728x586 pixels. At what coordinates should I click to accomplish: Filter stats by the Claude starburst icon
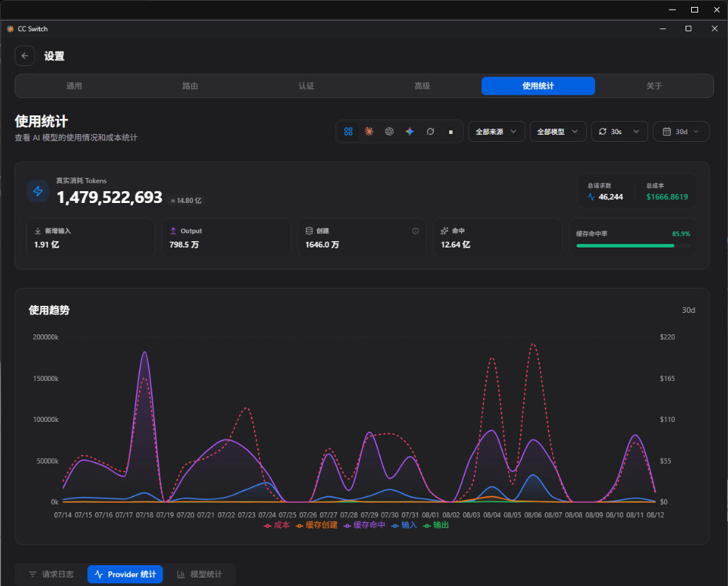369,131
